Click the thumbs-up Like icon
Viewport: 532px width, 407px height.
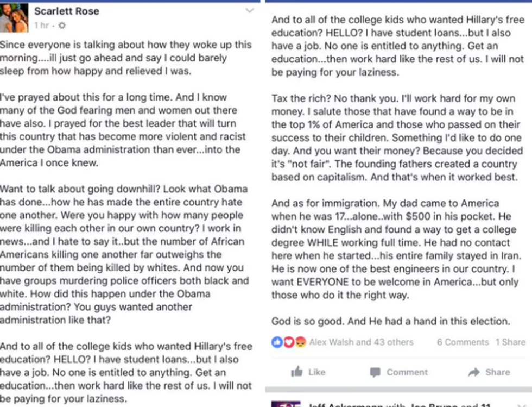(296, 372)
